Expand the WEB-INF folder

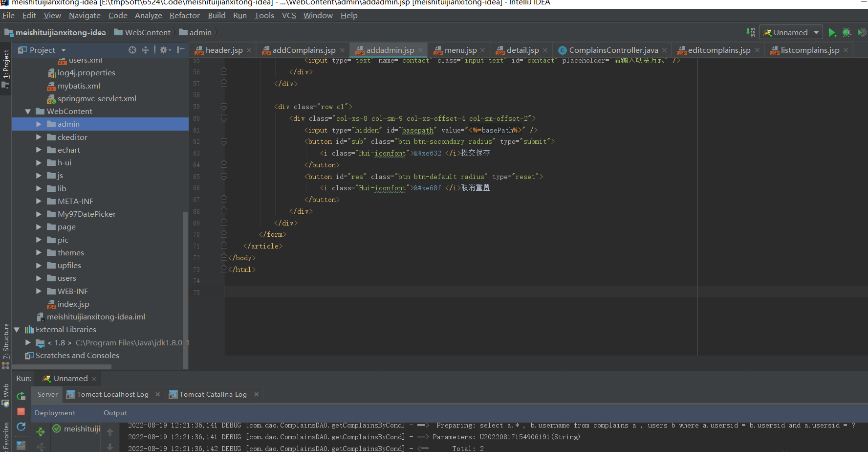(39, 291)
